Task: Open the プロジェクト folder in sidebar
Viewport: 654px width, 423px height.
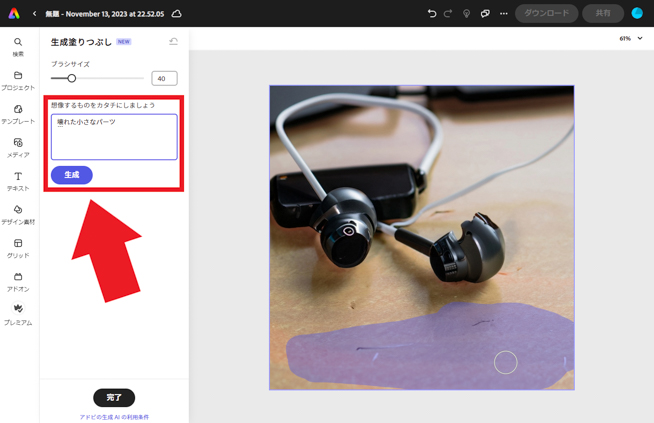Action: pyautogui.click(x=18, y=80)
